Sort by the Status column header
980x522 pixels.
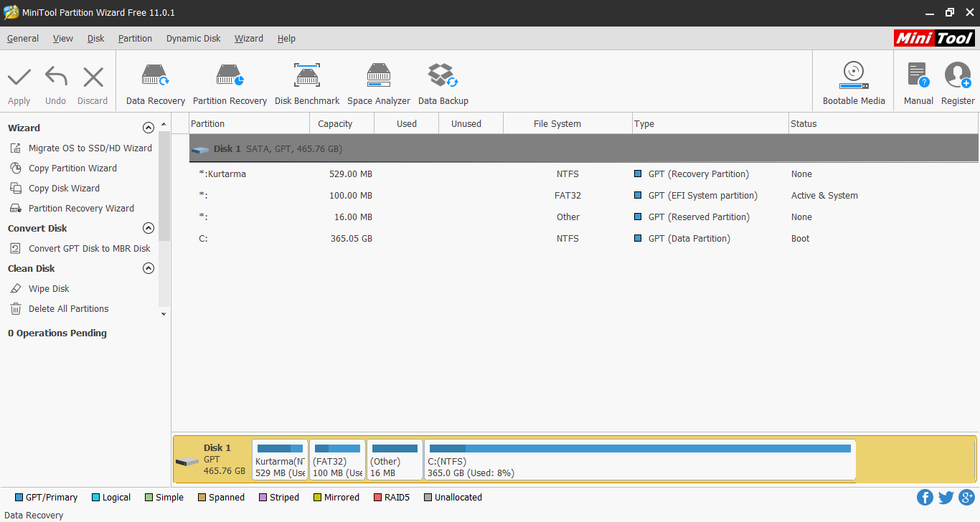pos(883,124)
